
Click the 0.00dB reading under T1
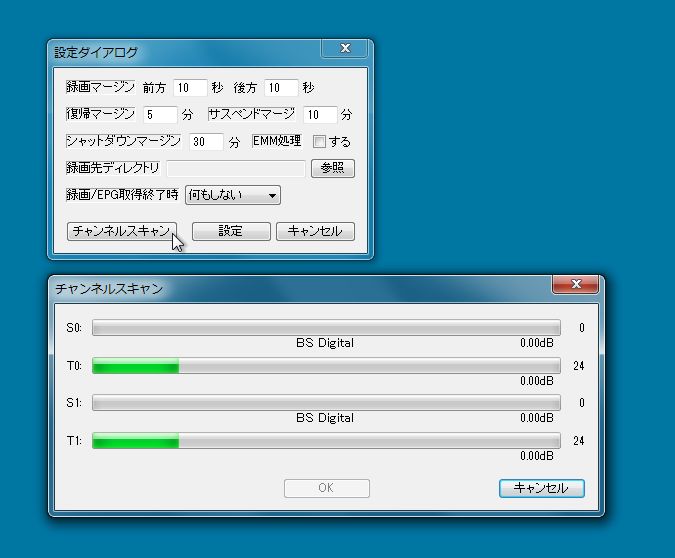click(x=537, y=456)
